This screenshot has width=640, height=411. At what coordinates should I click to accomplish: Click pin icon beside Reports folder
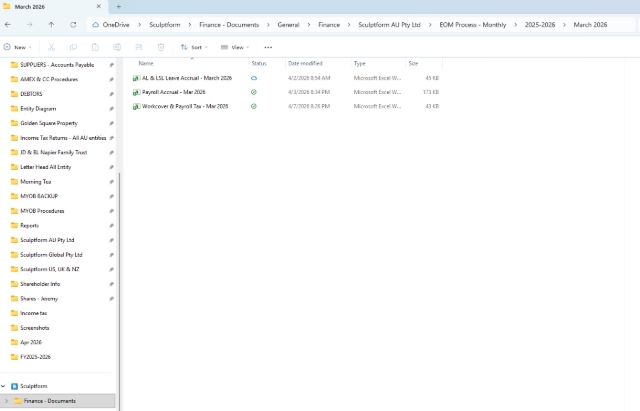pyautogui.click(x=111, y=226)
